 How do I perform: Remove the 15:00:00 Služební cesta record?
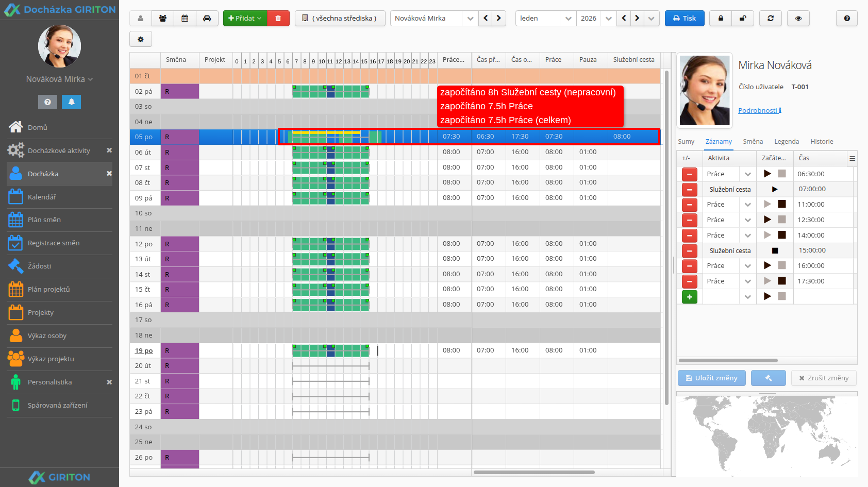pyautogui.click(x=690, y=251)
